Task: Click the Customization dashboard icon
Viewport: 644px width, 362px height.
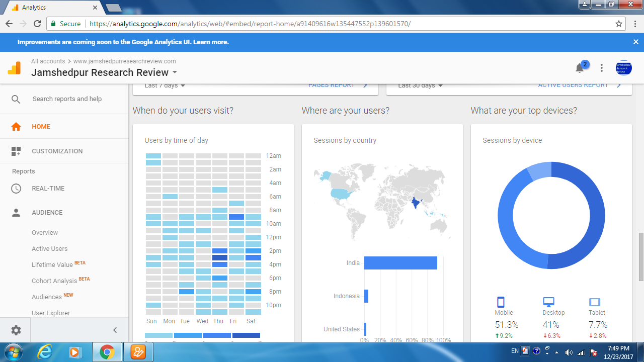Action: click(x=16, y=151)
